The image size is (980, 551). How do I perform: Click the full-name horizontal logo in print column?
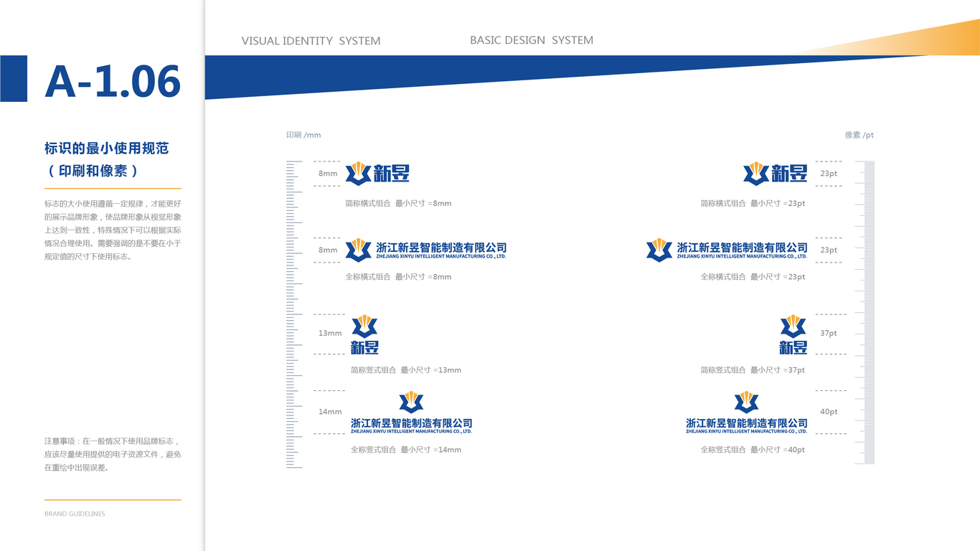[425, 250]
